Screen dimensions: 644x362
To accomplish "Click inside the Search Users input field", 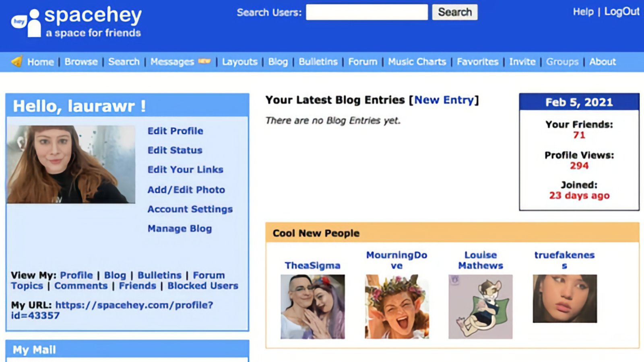I will pyautogui.click(x=367, y=12).
